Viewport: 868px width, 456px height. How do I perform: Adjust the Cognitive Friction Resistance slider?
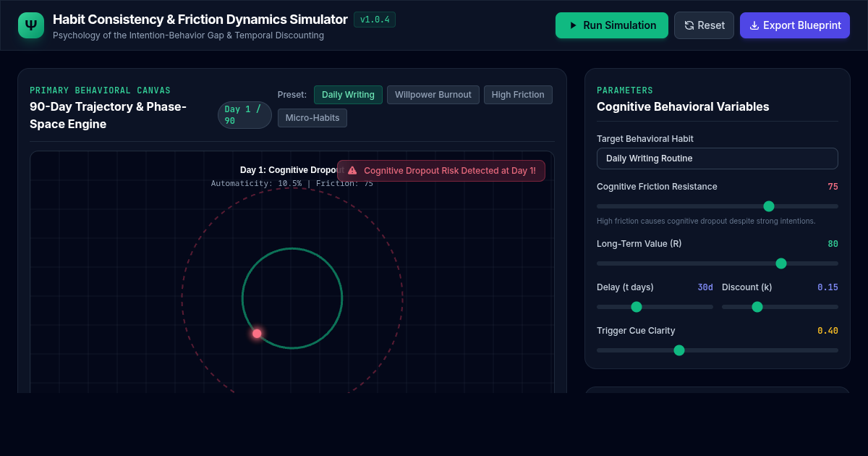coord(718,206)
